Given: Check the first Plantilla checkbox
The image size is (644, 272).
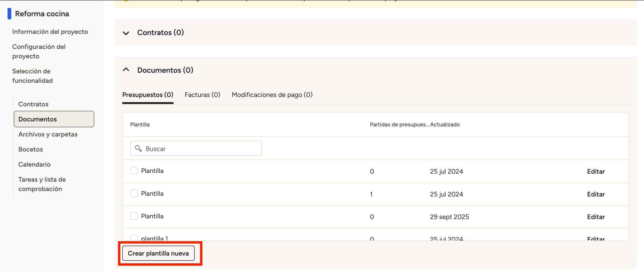Looking at the screenshot, I should coord(134,171).
